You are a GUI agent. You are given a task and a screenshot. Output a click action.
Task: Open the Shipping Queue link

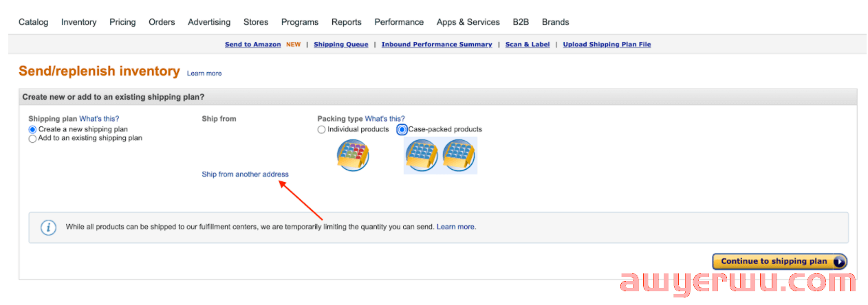coord(341,45)
